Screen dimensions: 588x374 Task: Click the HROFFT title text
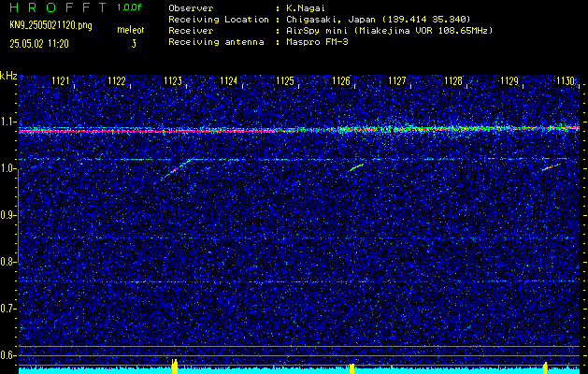coord(58,7)
